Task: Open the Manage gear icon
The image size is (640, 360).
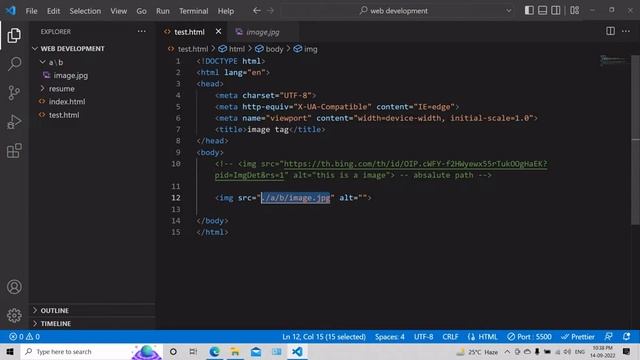Action: coord(14,315)
